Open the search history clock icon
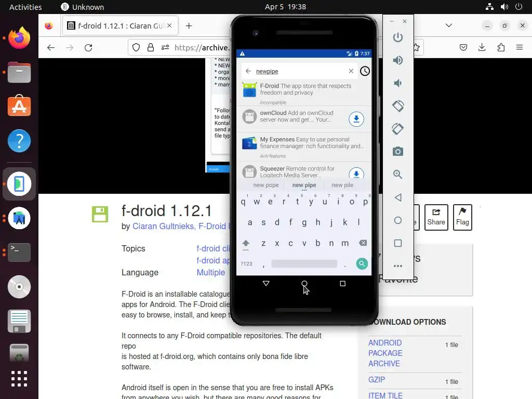Screen dimensions: 532x399 (365, 71)
